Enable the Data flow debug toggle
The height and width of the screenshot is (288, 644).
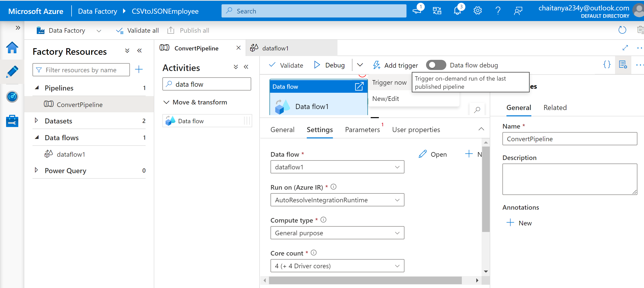[x=436, y=65]
